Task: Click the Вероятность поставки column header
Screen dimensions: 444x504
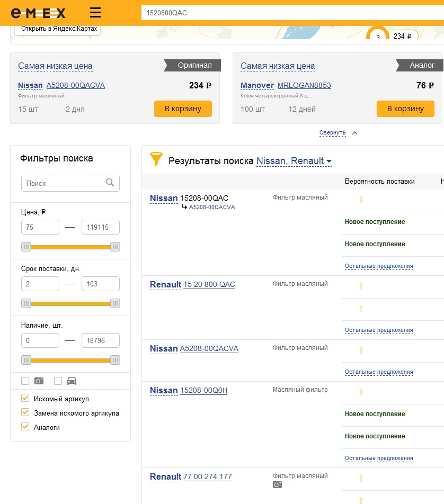Action: (x=380, y=181)
